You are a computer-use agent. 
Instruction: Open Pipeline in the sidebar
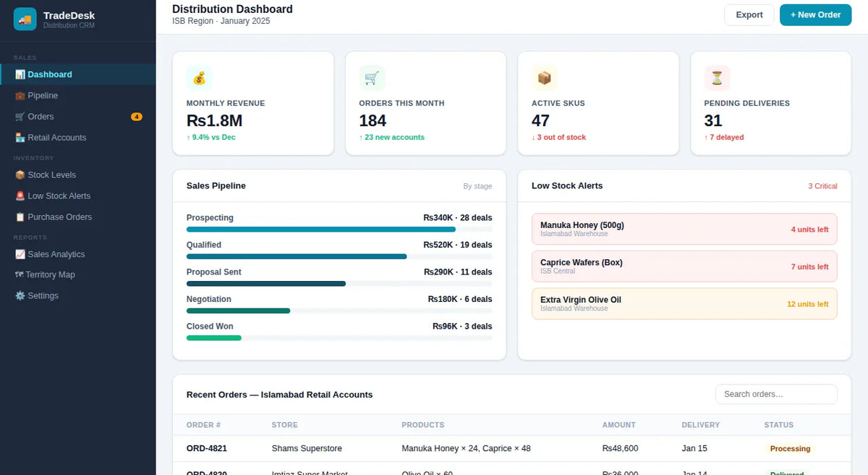pyautogui.click(x=78, y=96)
